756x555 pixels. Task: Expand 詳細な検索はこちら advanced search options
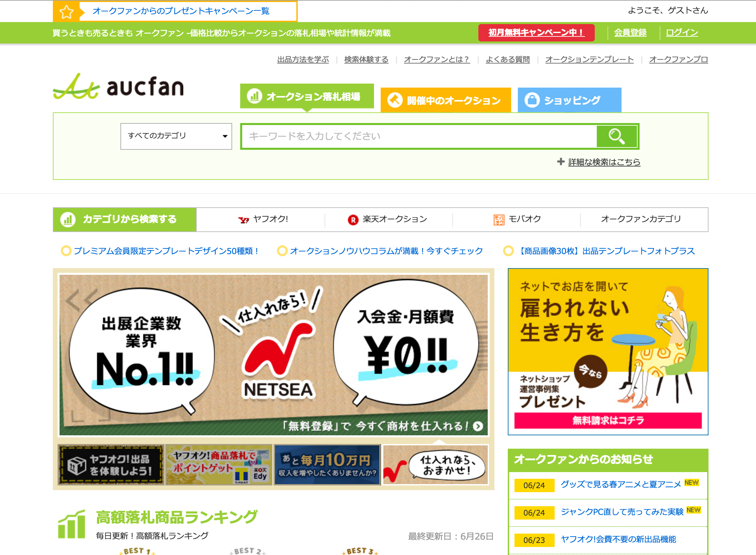pyautogui.click(x=603, y=162)
